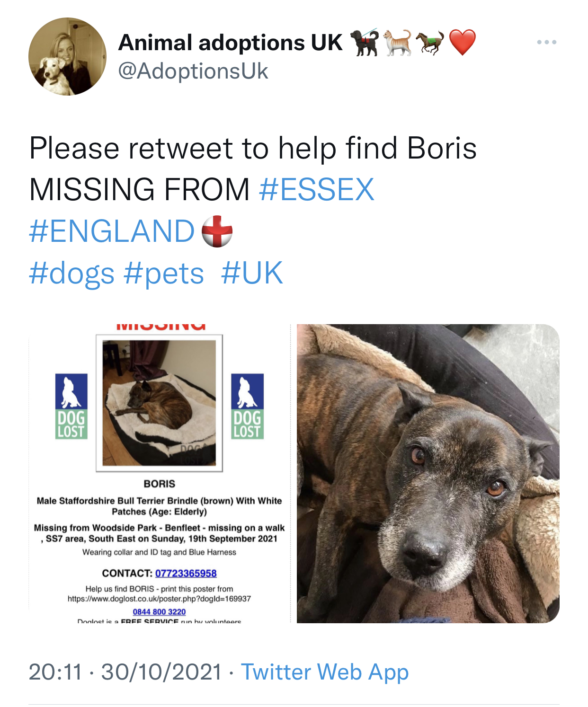This screenshot has width=588, height=707.
Task: Open the #UK hashtag
Action: tap(252, 273)
